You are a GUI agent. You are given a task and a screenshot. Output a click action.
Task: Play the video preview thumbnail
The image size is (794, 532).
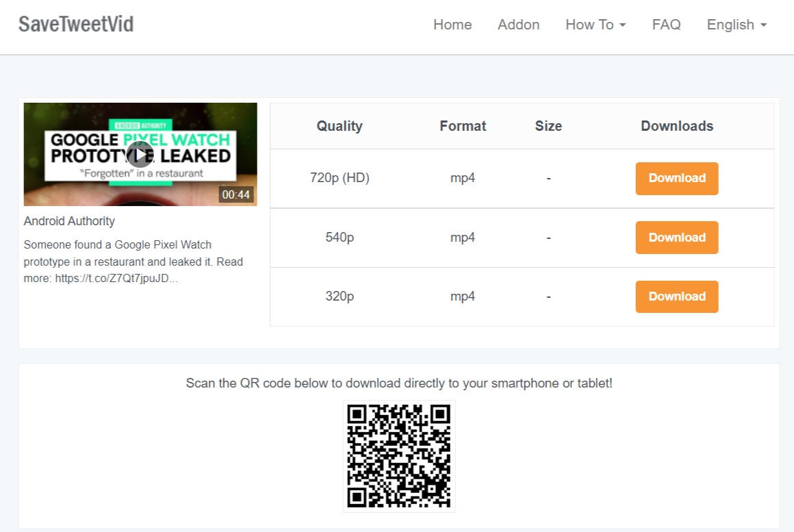pos(140,155)
